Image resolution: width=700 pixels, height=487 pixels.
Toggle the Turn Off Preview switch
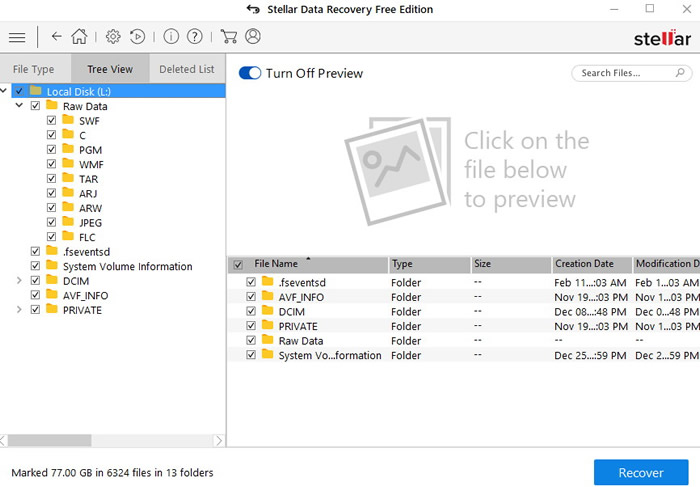250,73
